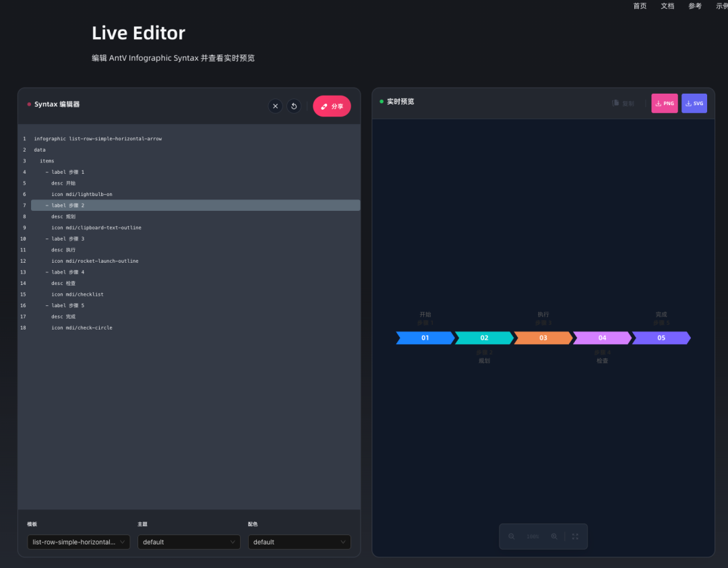
Task: Download the infographic as SVG
Action: coord(694,103)
